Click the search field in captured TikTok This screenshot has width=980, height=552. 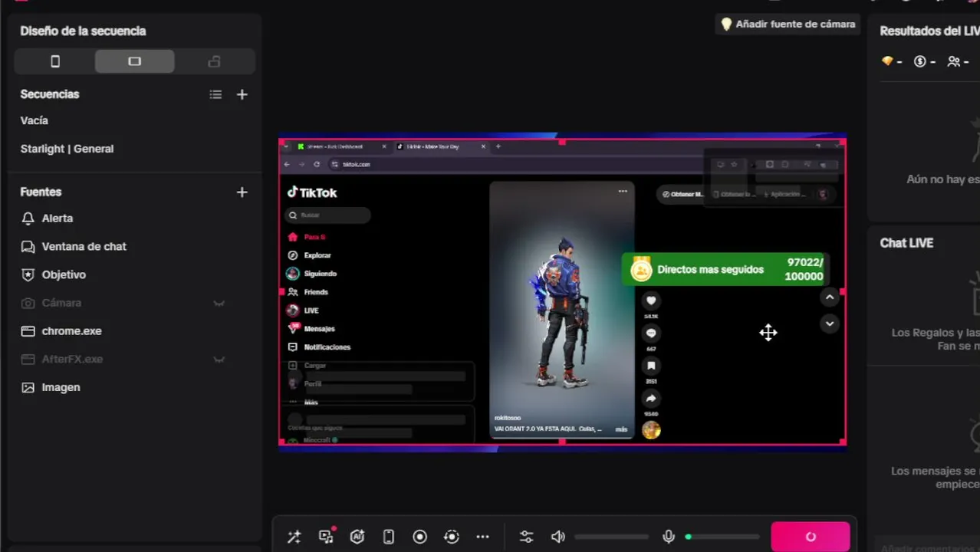click(327, 215)
